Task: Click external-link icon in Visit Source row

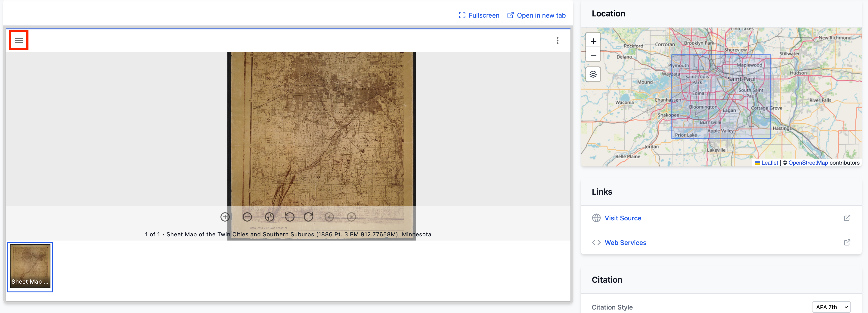Action: click(847, 218)
